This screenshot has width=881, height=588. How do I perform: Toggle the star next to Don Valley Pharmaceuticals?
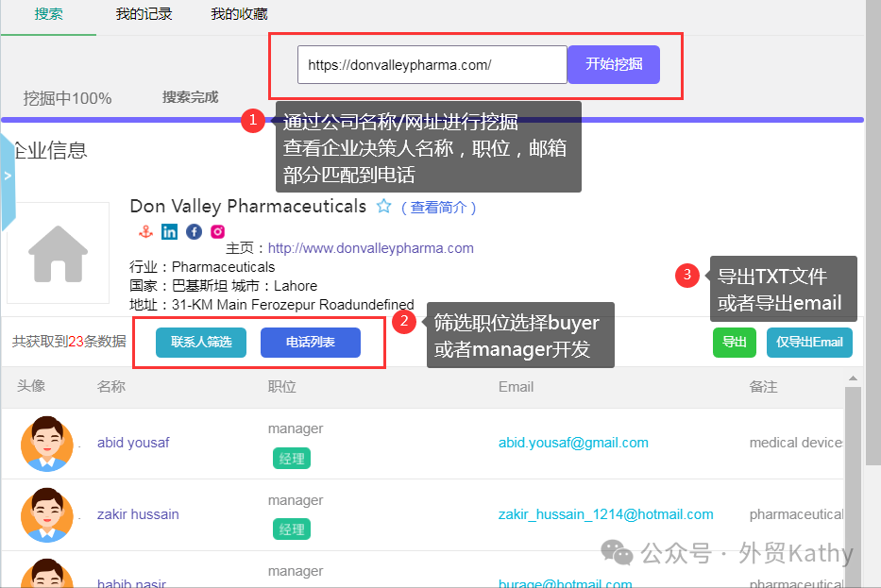385,206
